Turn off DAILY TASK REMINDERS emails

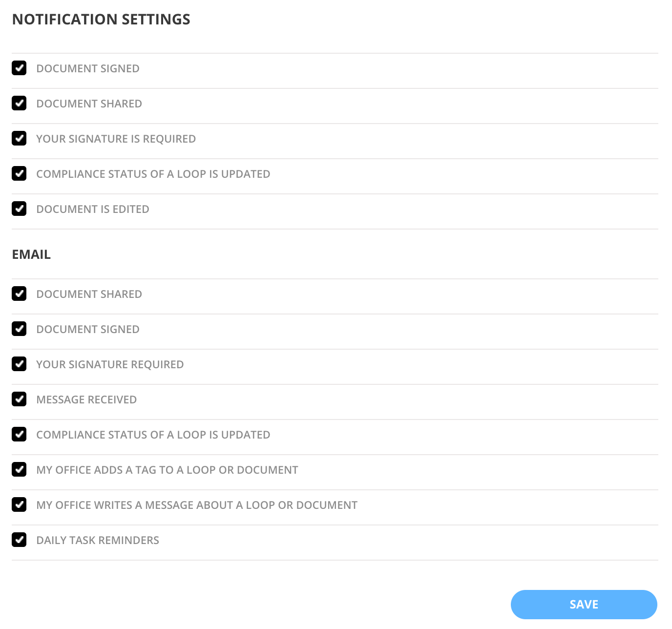click(x=19, y=540)
